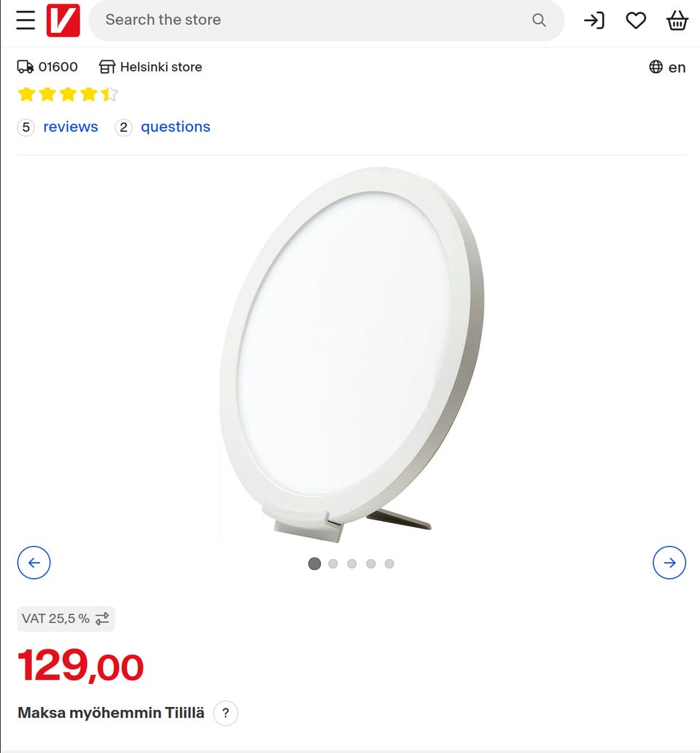Open the language selector en
The height and width of the screenshot is (753, 700).
click(x=667, y=67)
